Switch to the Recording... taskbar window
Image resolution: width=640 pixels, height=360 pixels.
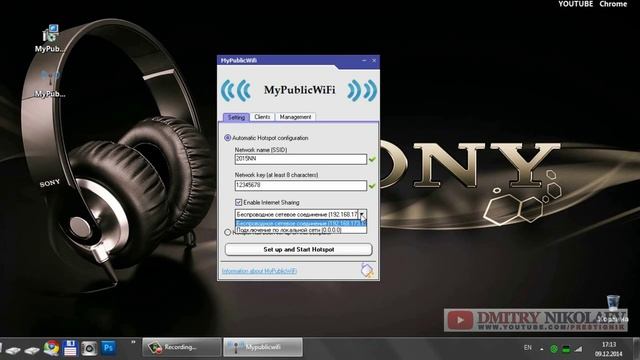point(181,347)
